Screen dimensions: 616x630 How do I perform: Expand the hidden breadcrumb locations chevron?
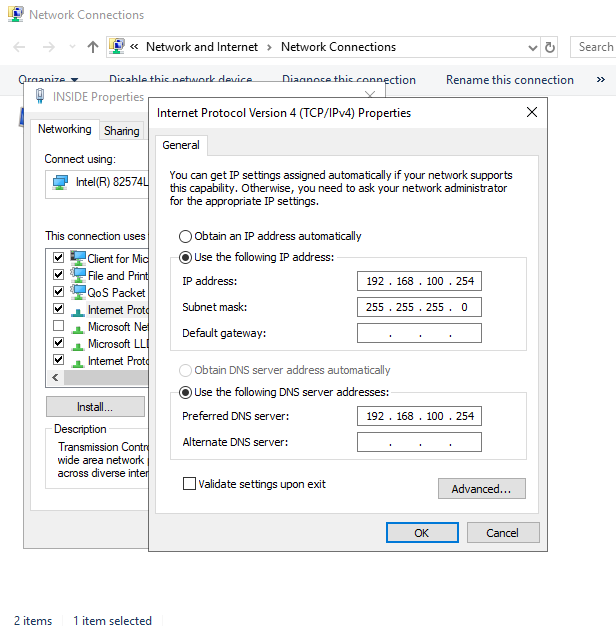tap(134, 47)
